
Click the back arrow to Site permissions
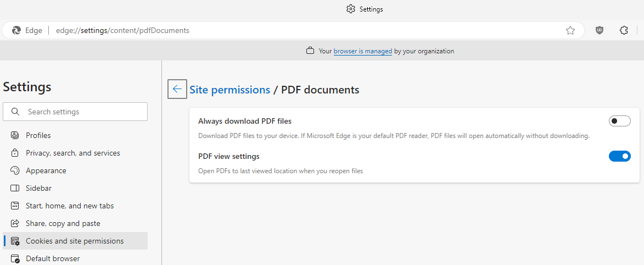tap(177, 89)
